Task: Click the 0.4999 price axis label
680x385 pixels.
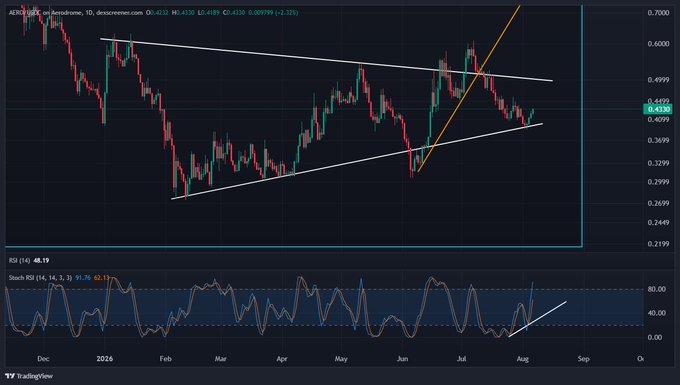Action: point(658,80)
